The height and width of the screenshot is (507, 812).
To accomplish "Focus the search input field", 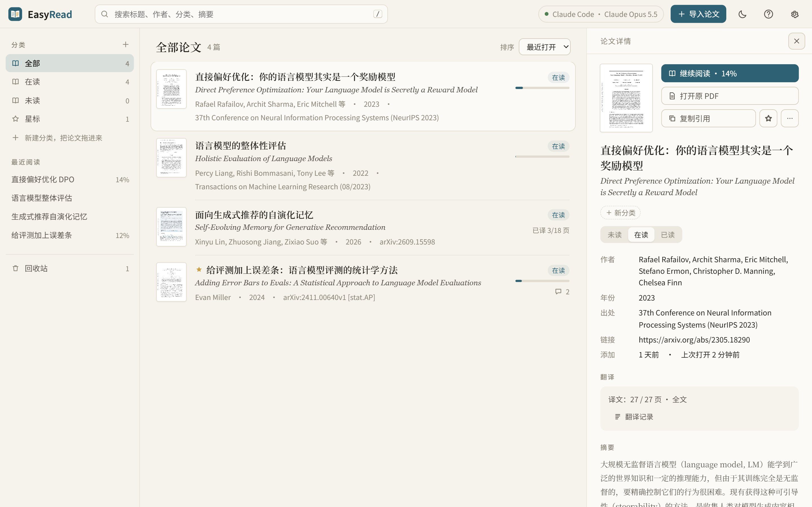I will (241, 14).
